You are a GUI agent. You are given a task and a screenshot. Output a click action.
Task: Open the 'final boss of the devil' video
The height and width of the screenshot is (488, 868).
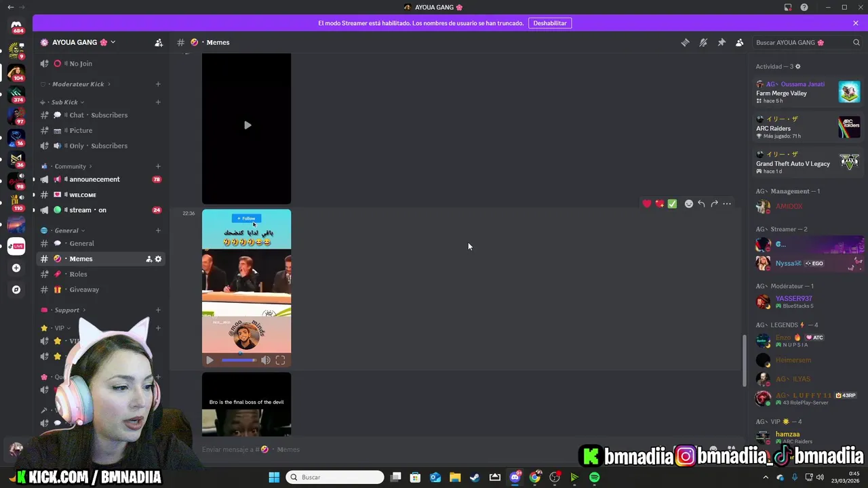[x=247, y=404]
